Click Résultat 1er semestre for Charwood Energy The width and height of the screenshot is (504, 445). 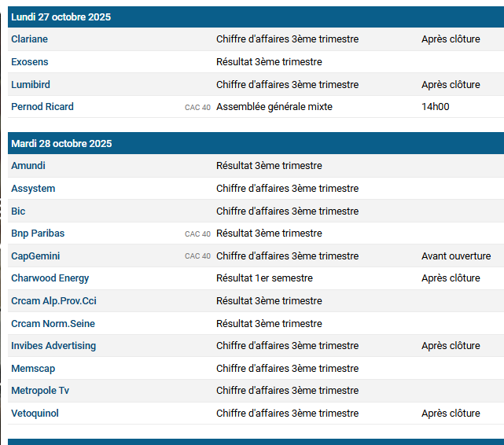click(264, 278)
